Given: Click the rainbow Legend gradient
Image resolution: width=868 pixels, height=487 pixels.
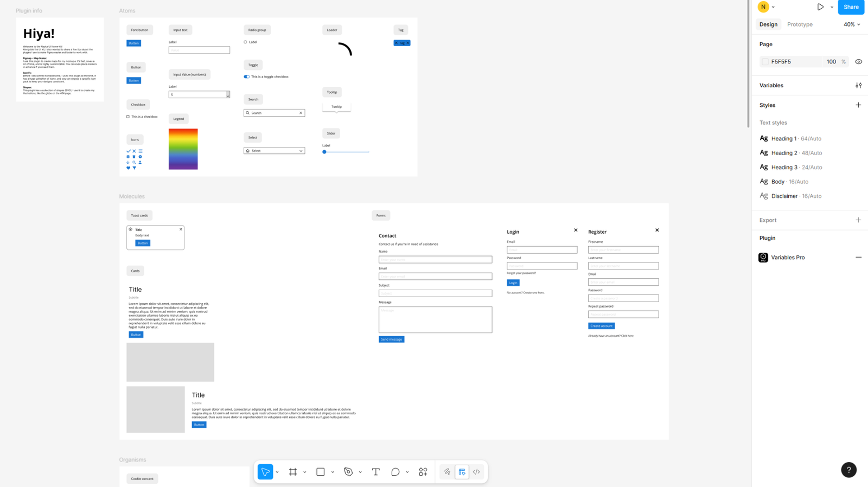Looking at the screenshot, I should 183,149.
